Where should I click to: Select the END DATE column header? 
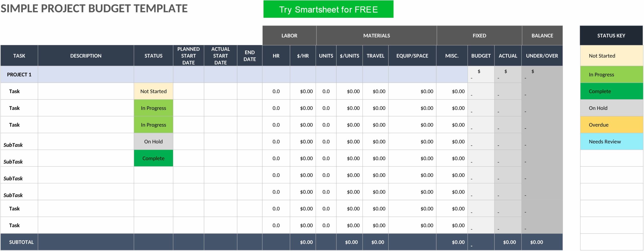pos(250,56)
